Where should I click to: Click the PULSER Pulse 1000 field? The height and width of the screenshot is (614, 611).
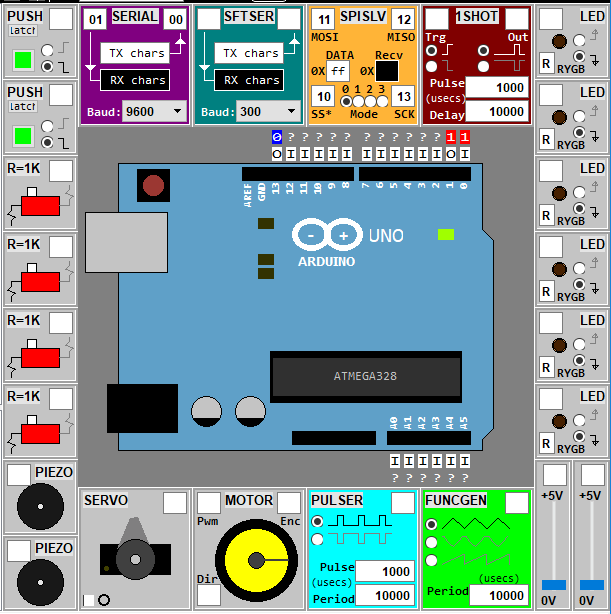(385, 571)
